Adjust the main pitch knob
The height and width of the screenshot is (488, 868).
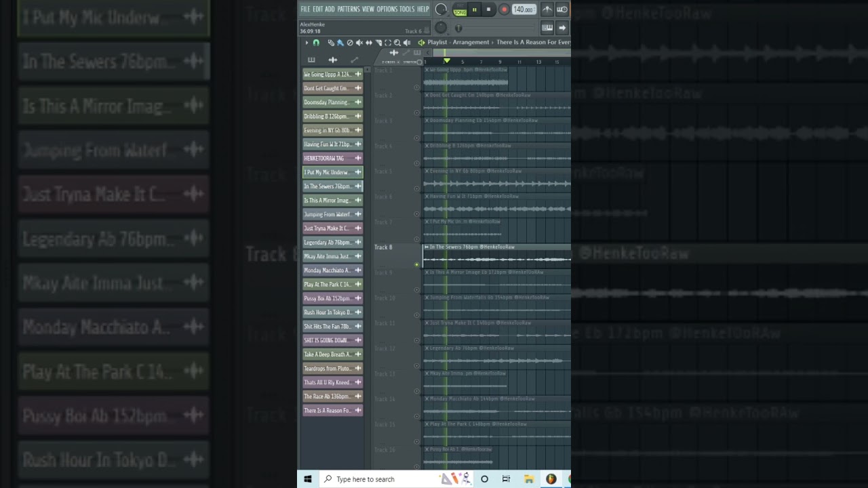coord(441,27)
